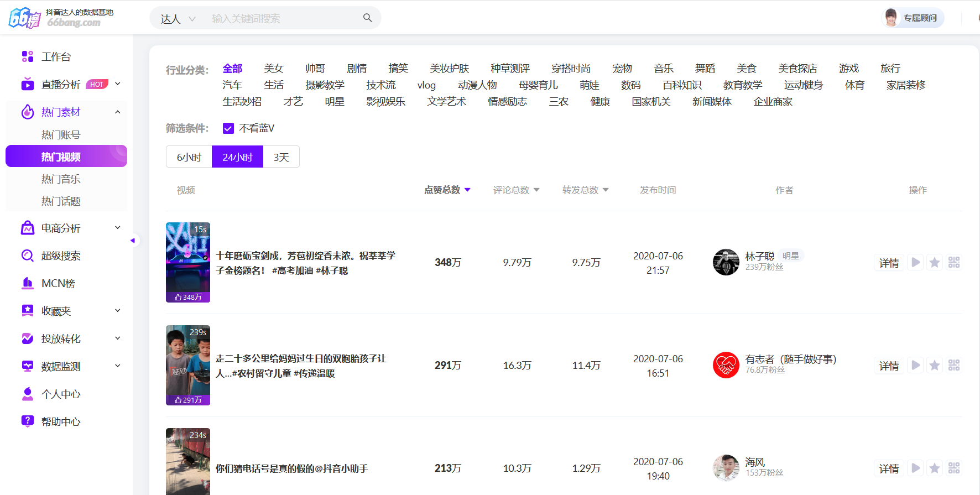Sort by 转发总数 column

(585, 190)
